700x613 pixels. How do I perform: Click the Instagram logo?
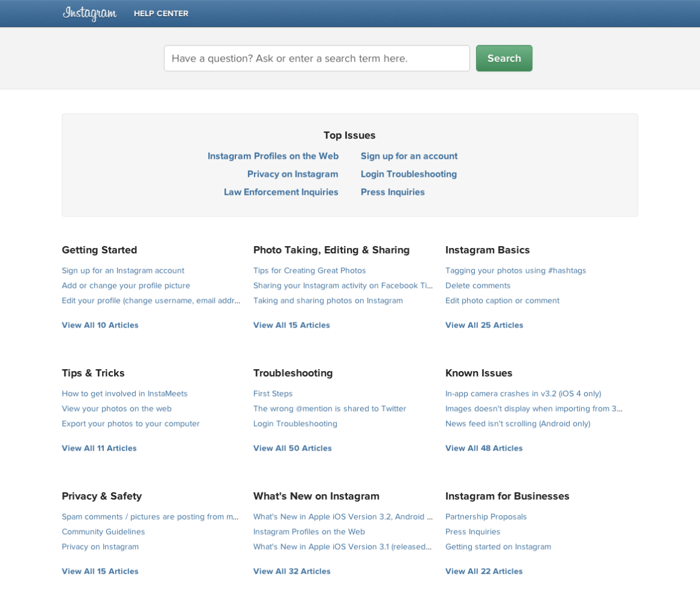(x=89, y=13)
